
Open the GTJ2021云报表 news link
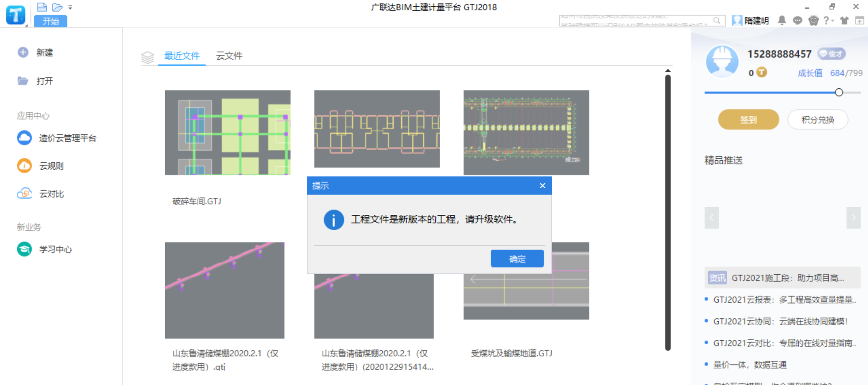click(x=784, y=299)
